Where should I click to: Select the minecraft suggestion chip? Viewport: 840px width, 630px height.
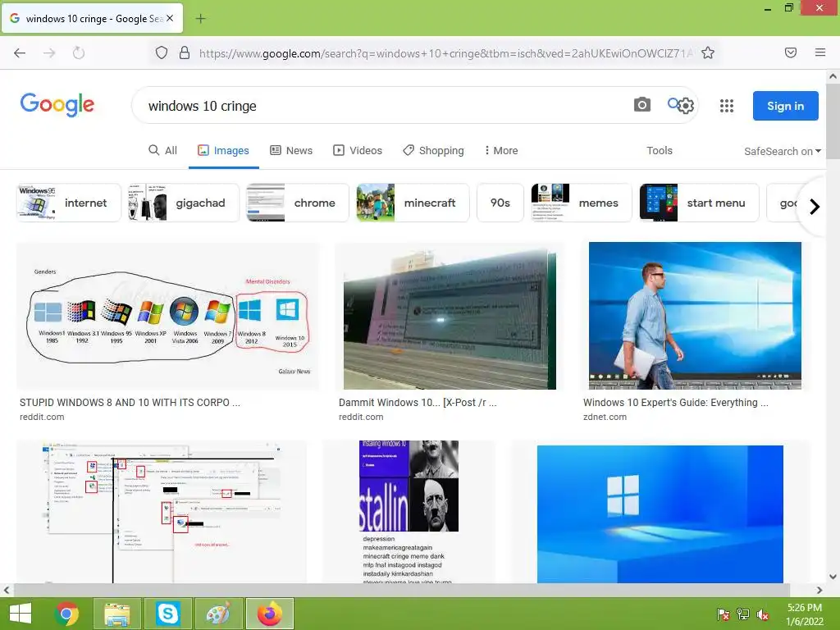pyautogui.click(x=413, y=203)
